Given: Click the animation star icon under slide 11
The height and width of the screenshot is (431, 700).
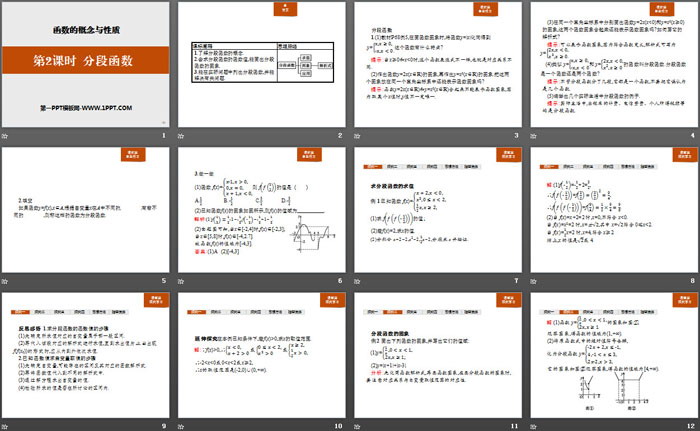Looking at the screenshot, I should (357, 427).
